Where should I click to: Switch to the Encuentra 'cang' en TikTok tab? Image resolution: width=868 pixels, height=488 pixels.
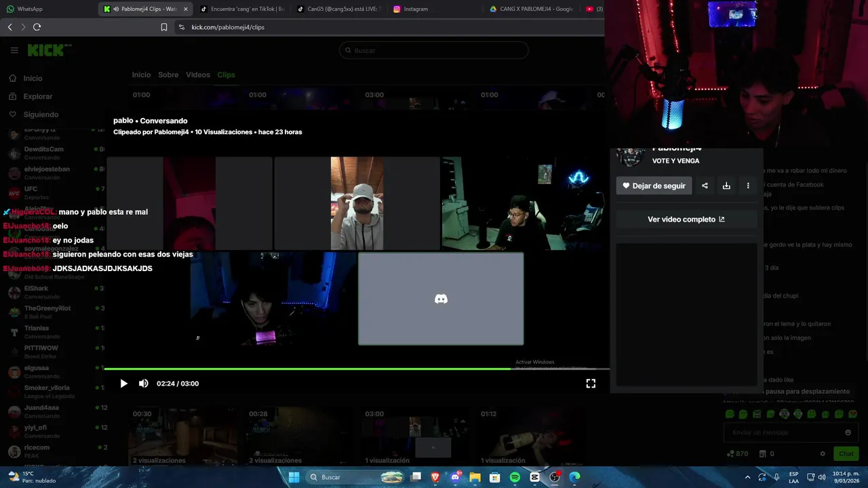[x=243, y=9]
